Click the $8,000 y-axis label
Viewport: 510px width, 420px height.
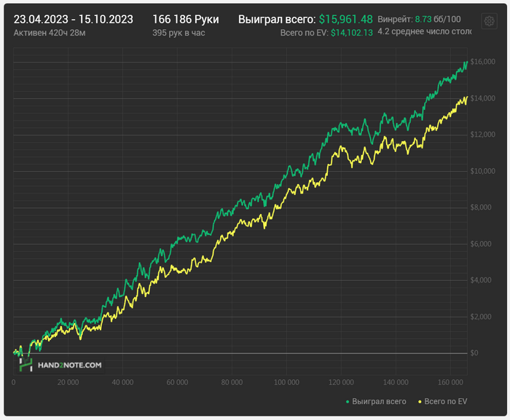pos(481,207)
